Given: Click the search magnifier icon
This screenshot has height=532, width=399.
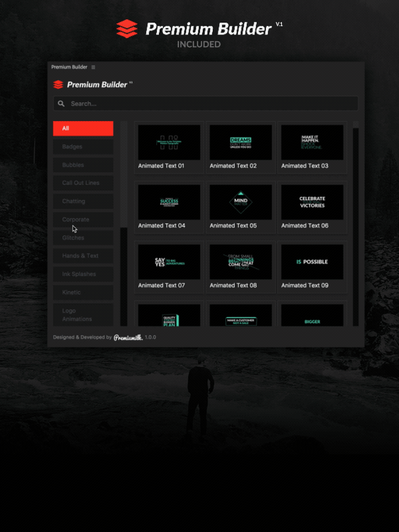Looking at the screenshot, I should (61, 103).
